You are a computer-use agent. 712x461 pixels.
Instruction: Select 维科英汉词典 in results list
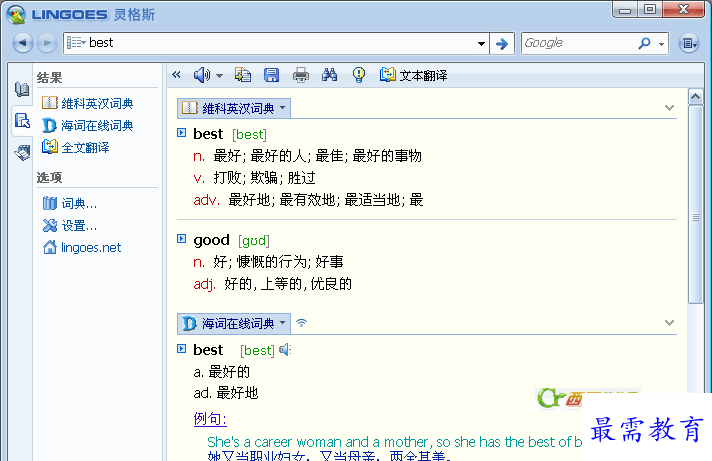97,104
